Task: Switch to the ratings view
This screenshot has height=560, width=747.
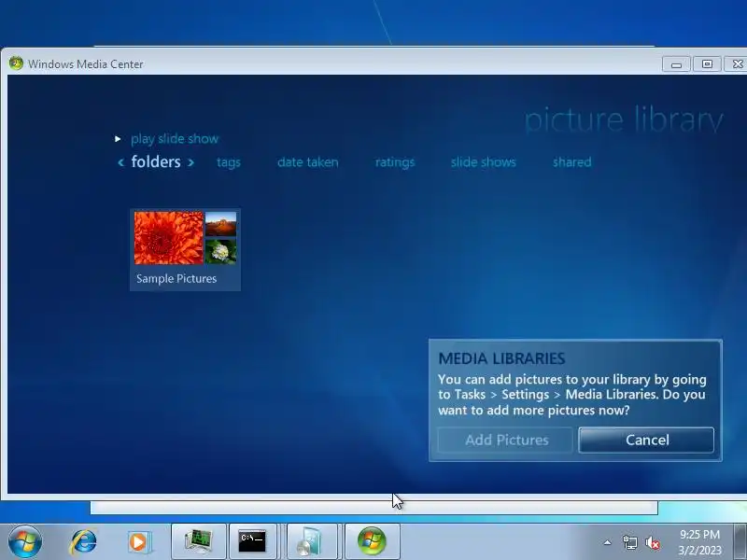Action: 395,162
